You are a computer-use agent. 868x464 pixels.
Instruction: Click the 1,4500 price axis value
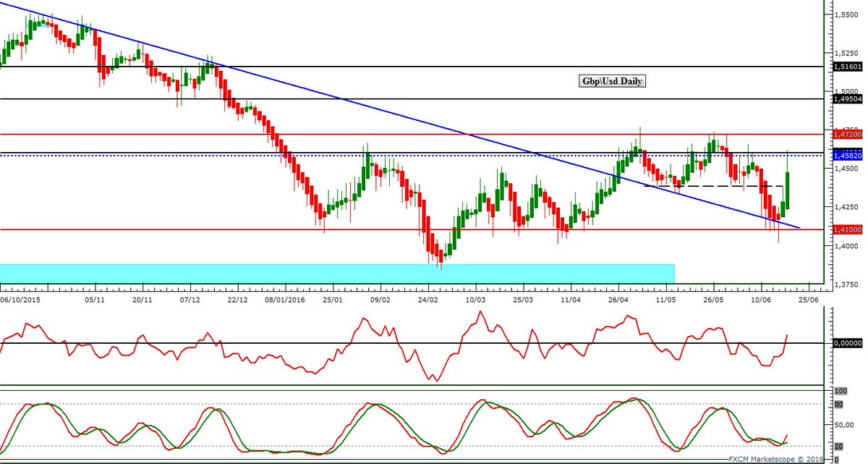pos(846,169)
